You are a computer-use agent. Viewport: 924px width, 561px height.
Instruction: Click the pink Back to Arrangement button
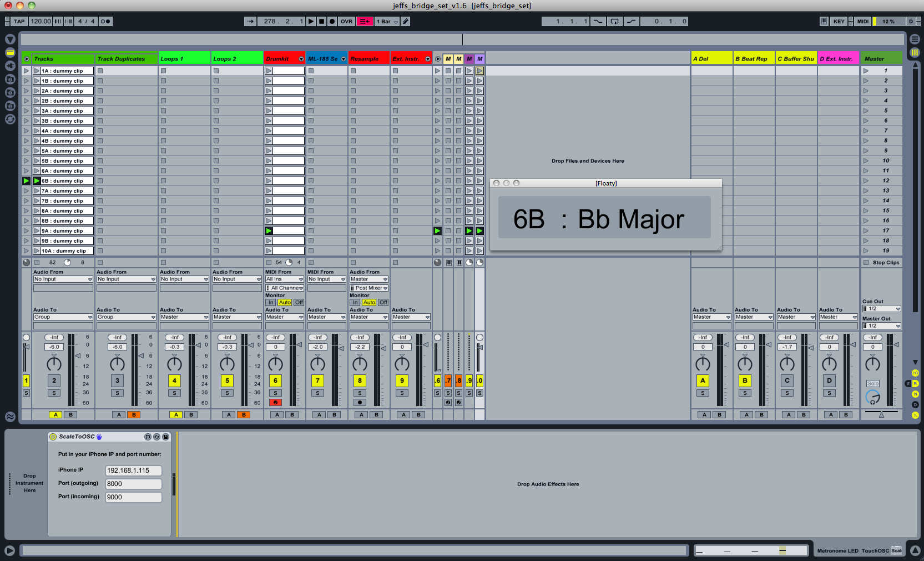(365, 21)
